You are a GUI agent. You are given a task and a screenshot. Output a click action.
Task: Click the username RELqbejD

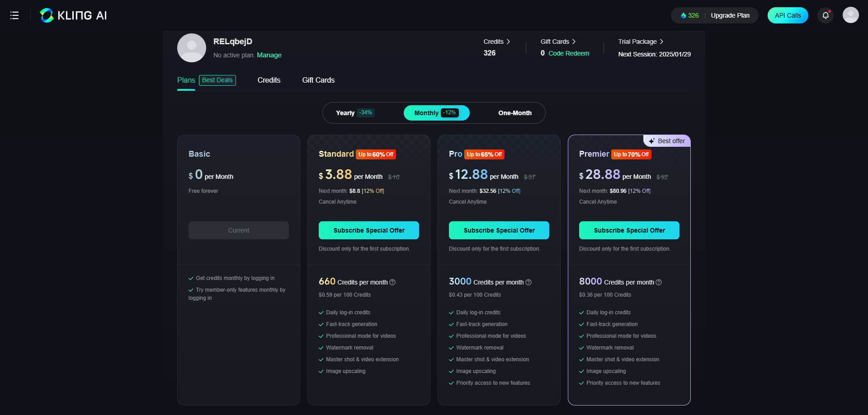pyautogui.click(x=233, y=42)
